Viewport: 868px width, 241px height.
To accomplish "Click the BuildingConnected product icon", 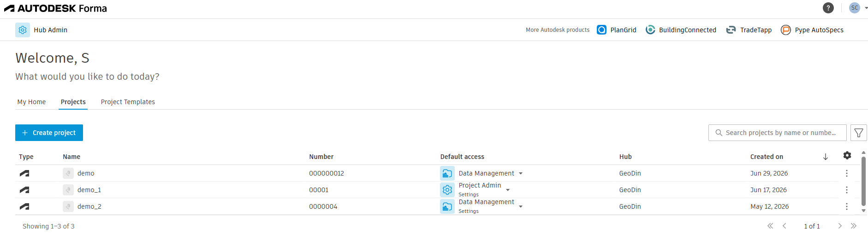I will coord(650,30).
